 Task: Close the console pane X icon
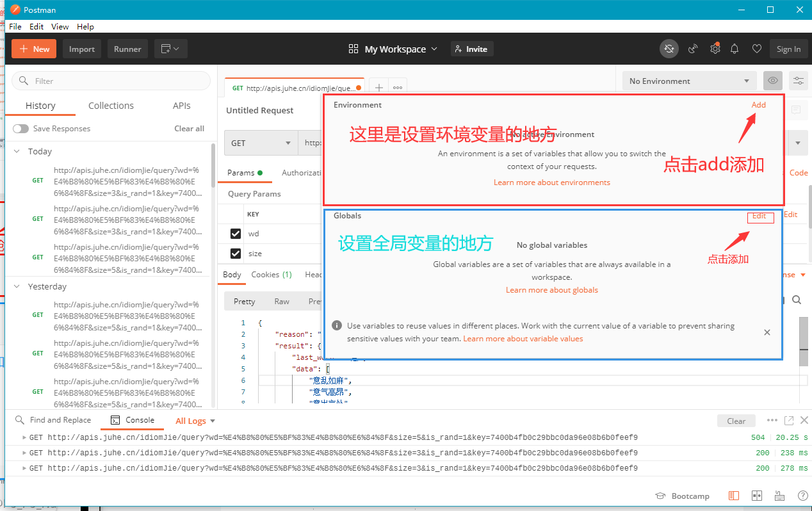tap(804, 420)
